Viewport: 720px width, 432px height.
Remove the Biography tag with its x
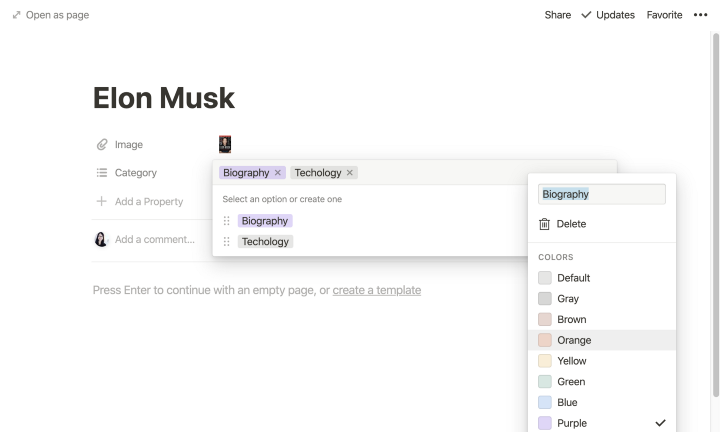(278, 173)
